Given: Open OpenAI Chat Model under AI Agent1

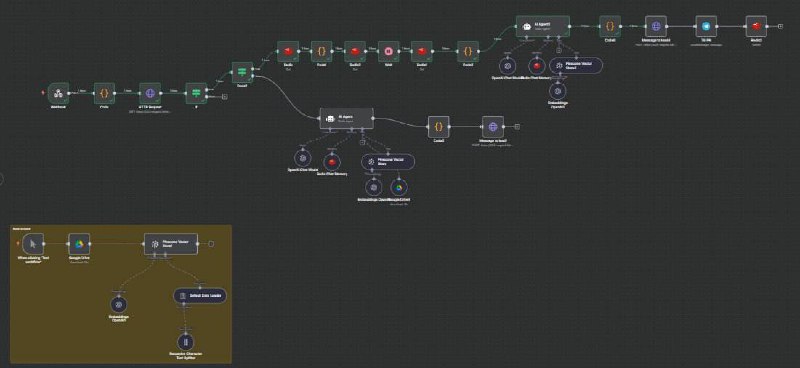Looking at the screenshot, I should click(507, 66).
